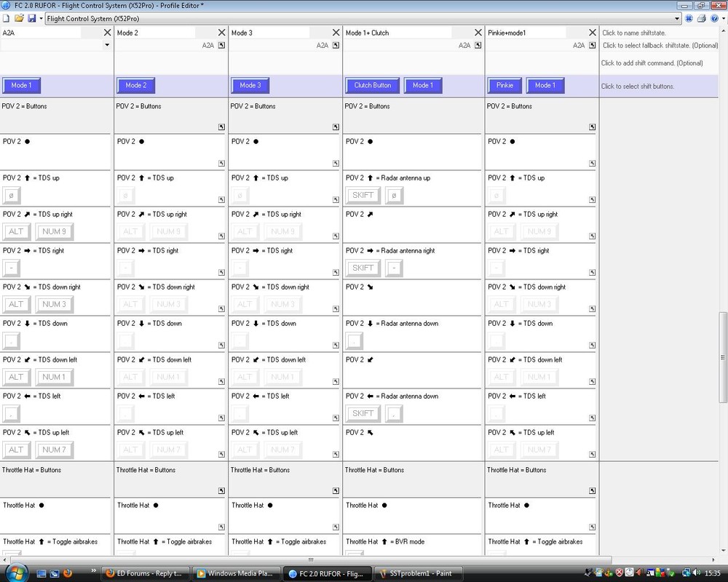Remove the Mode 1+ Clutch shiftstate column
728x582 pixels.
(x=478, y=33)
